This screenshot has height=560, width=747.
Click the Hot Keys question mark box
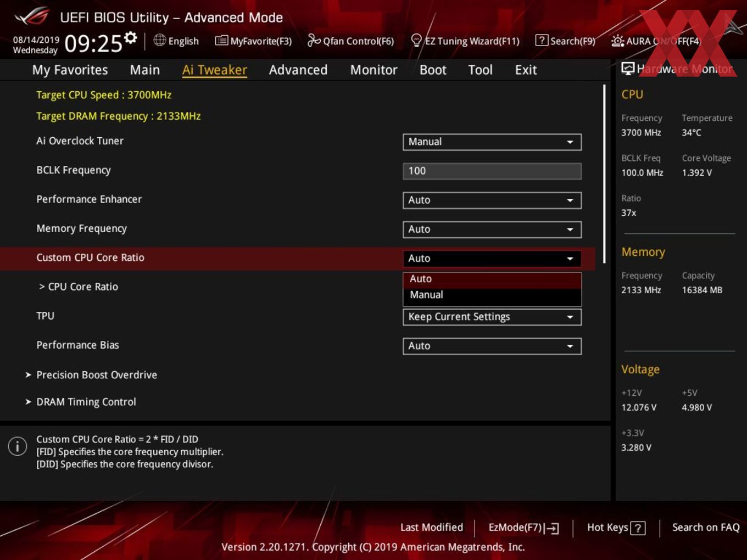tap(638, 528)
